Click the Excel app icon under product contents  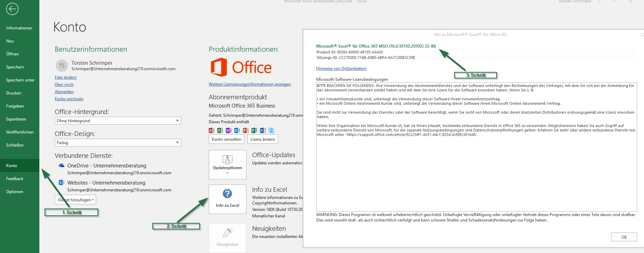tap(220, 130)
